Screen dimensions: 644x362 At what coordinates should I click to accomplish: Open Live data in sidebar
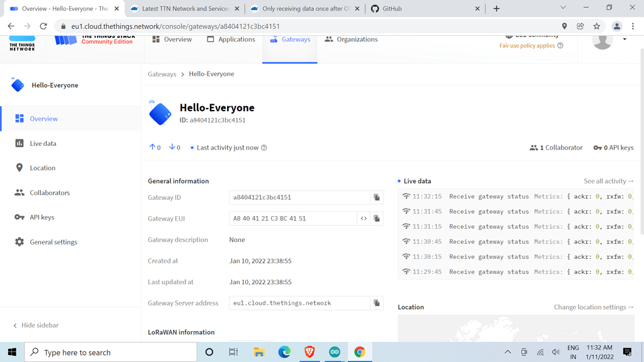(x=43, y=143)
